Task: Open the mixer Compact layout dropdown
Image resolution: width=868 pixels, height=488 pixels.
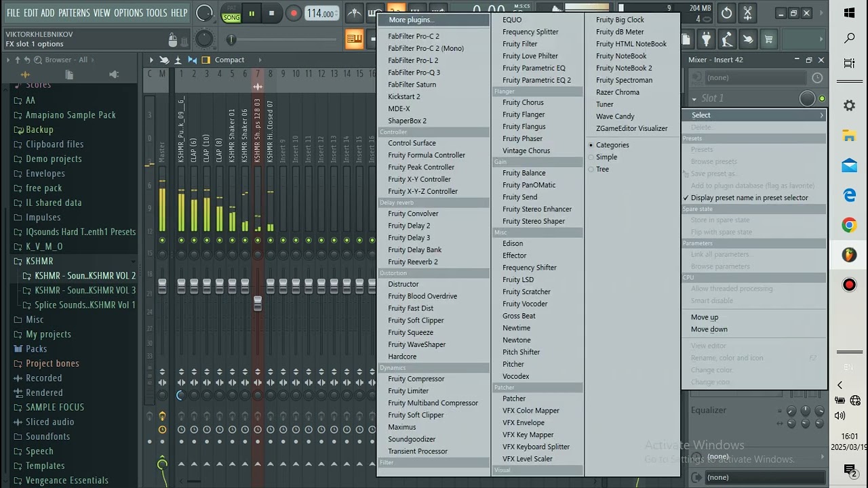Action: click(x=229, y=60)
